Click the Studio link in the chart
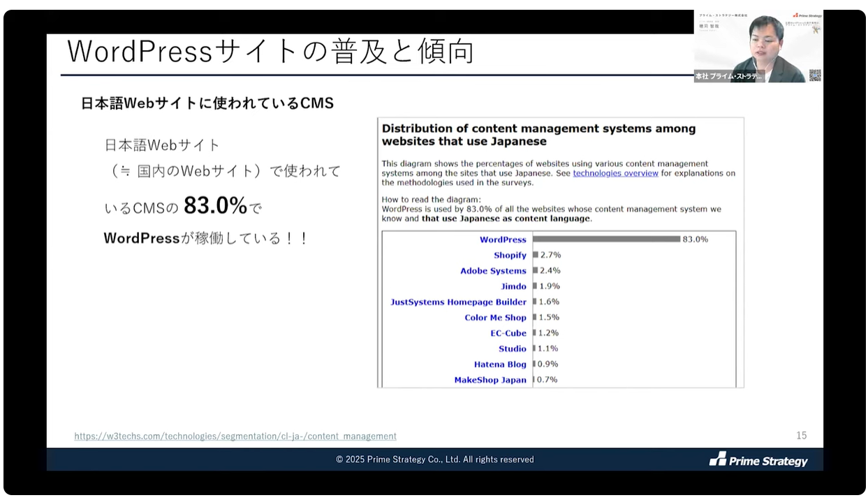The width and height of the screenshot is (868, 500). (x=513, y=349)
